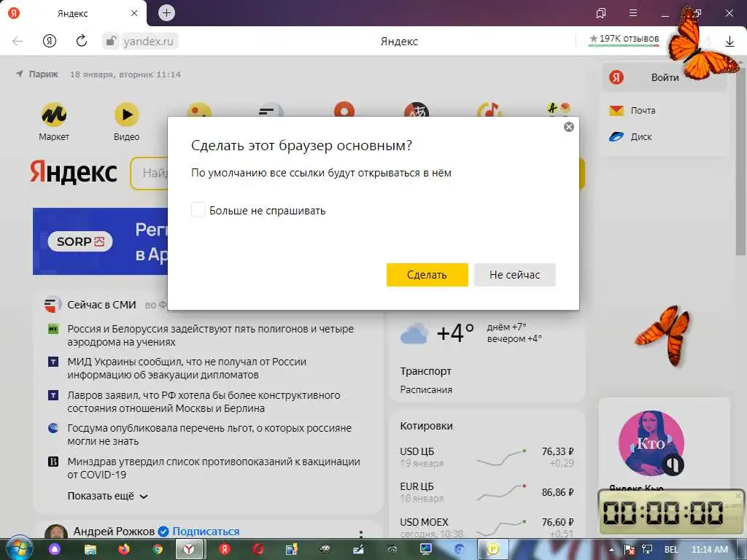Click 'Подписаться' next to Андрей Рожков
The image size is (747, 560).
tap(206, 531)
